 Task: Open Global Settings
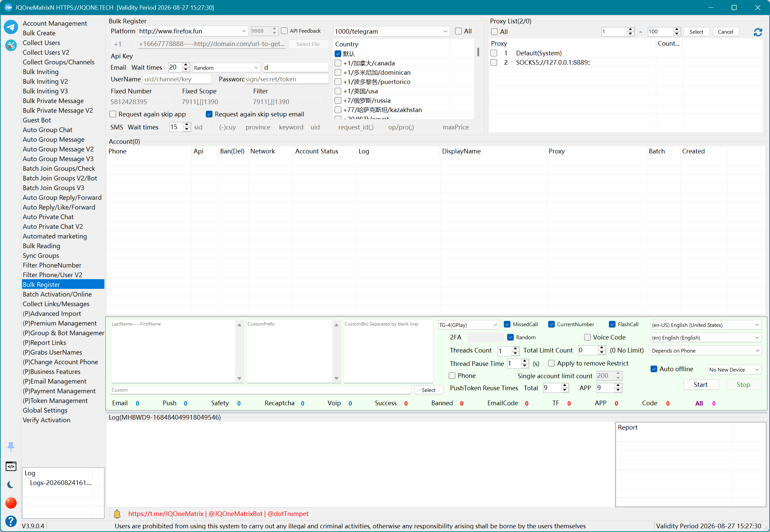45,410
